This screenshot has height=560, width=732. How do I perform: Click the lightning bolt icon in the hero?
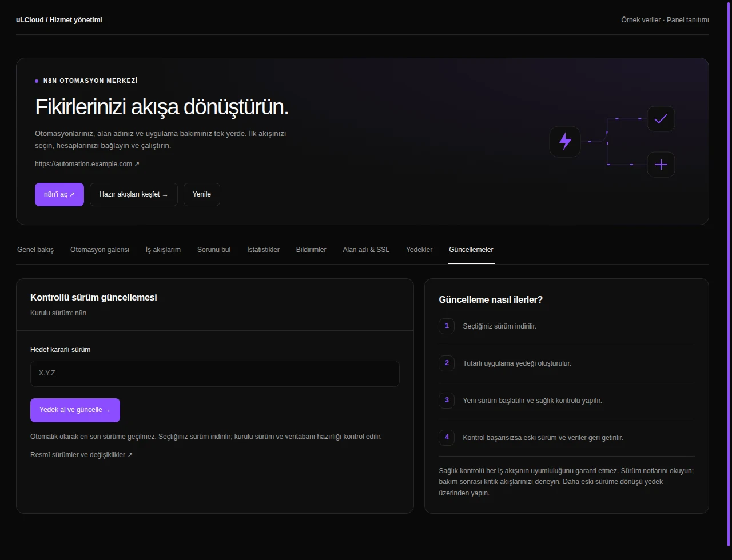tap(565, 141)
